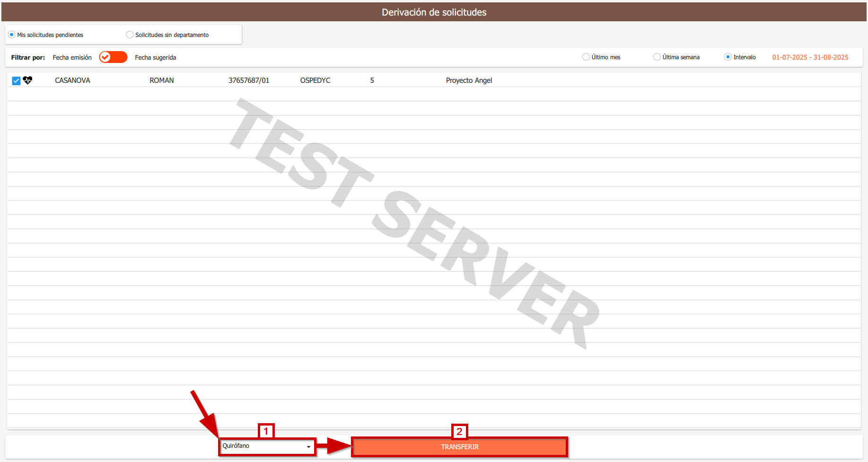Click the ROMAN name cell
Image resolution: width=868 pixels, height=462 pixels.
pyautogui.click(x=162, y=80)
